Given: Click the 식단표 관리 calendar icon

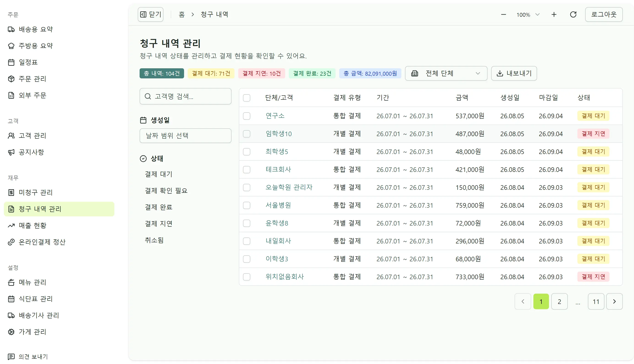Looking at the screenshot, I should (x=11, y=299).
